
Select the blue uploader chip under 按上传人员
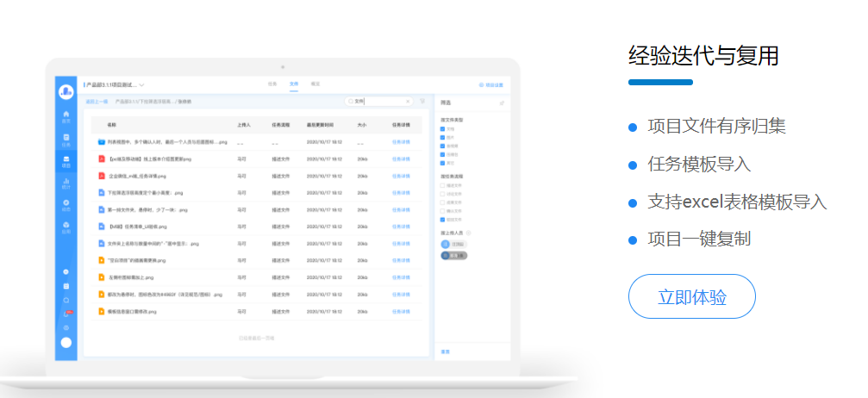pos(454,244)
